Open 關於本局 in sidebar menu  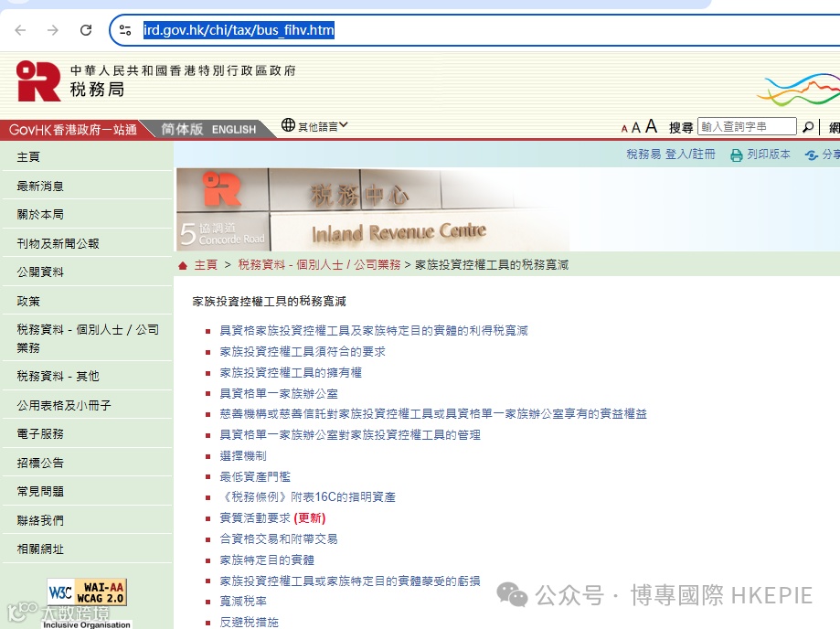[40, 214]
